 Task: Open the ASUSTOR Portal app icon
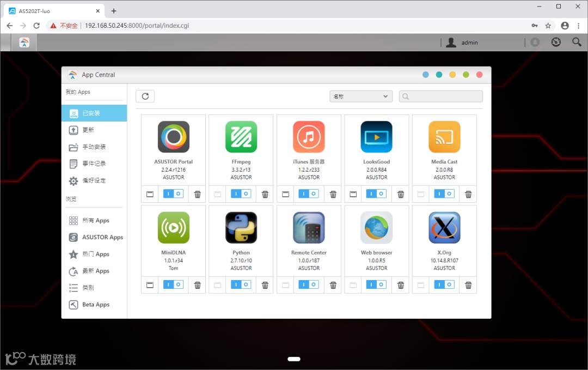(173, 137)
